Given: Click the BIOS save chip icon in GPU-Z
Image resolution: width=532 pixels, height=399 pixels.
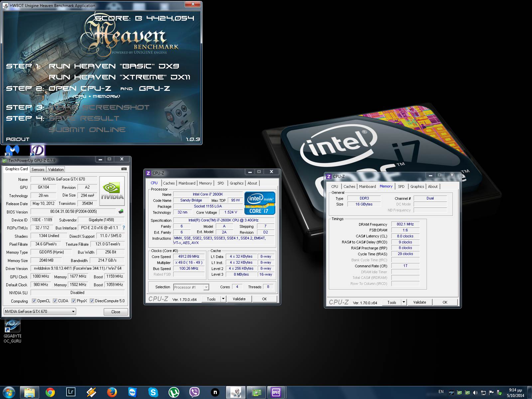Looking at the screenshot, I should [x=121, y=211].
